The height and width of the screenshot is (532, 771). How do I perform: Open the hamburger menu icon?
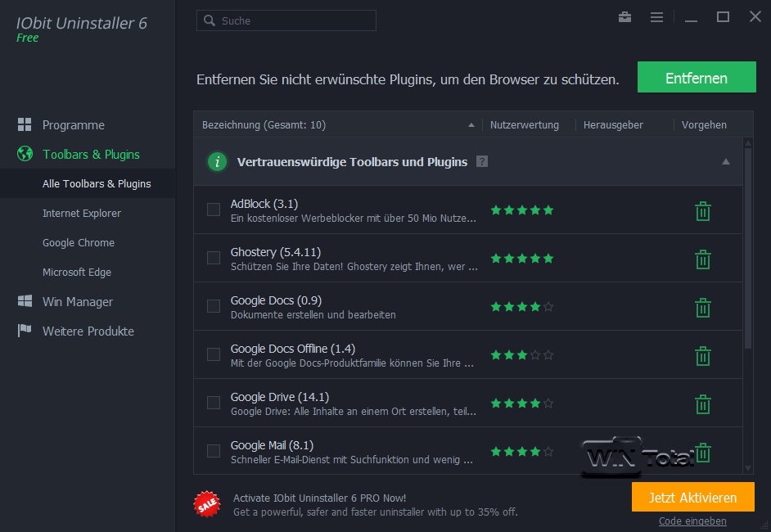point(656,17)
